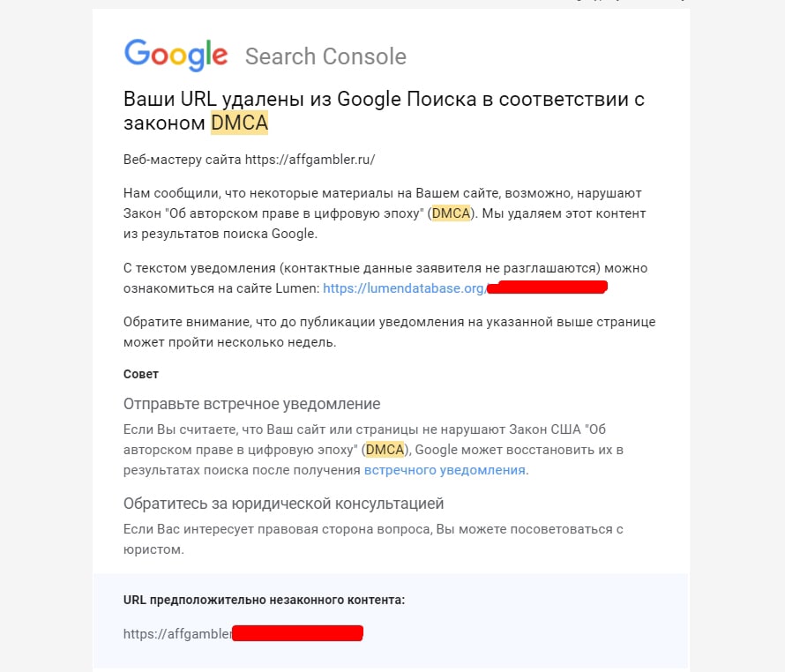Image resolution: width=785 pixels, height=672 pixels.
Task: Click the highlighted DMCA word in the heading
Action: (x=239, y=123)
